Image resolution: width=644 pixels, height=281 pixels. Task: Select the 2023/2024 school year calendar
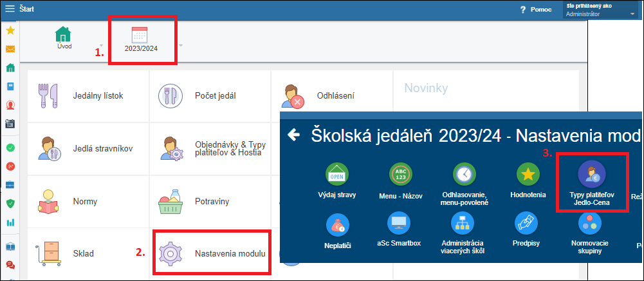click(x=141, y=39)
